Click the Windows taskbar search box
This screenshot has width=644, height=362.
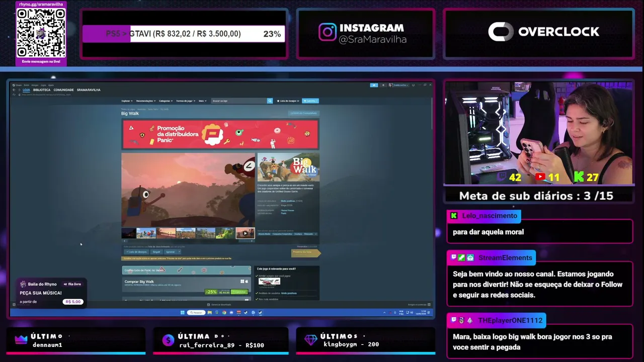196,312
